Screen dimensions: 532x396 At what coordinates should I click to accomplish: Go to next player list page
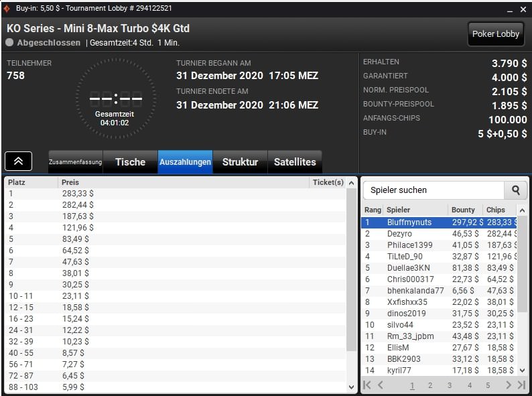pyautogui.click(x=508, y=385)
